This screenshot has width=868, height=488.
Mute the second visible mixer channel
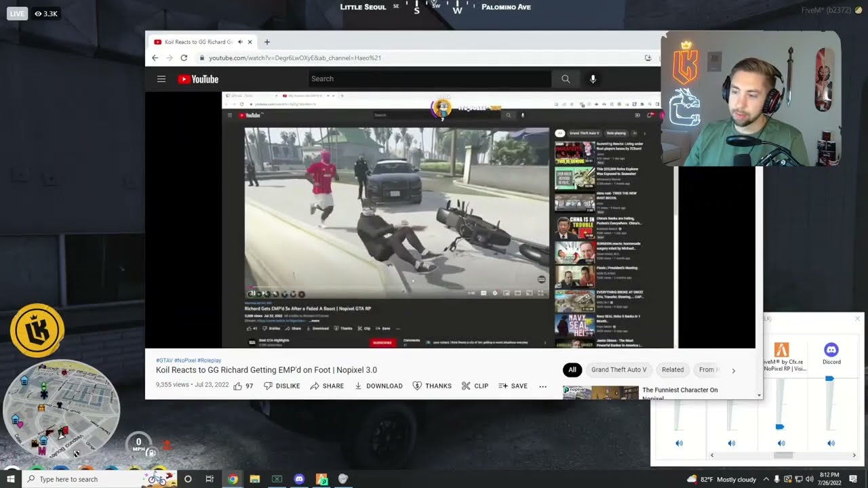tap(731, 443)
